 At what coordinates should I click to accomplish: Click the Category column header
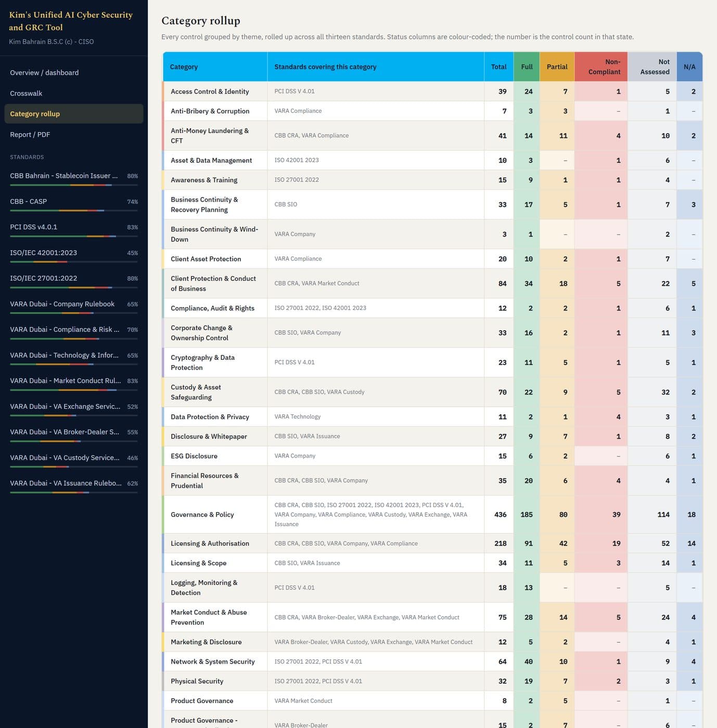215,67
